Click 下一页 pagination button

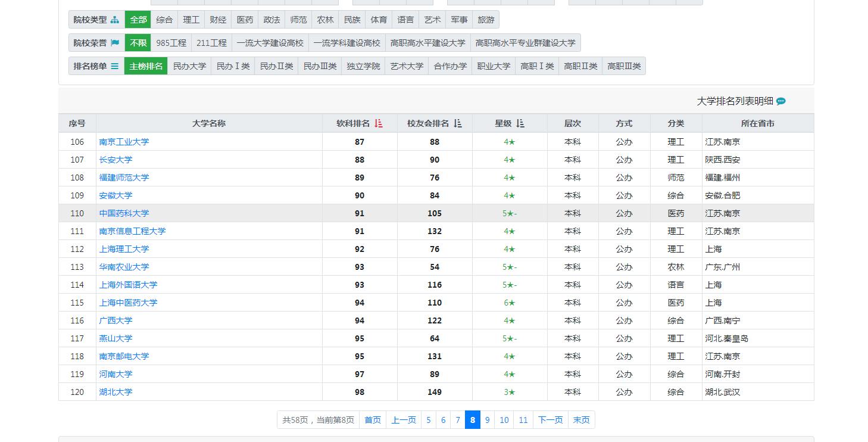click(551, 420)
